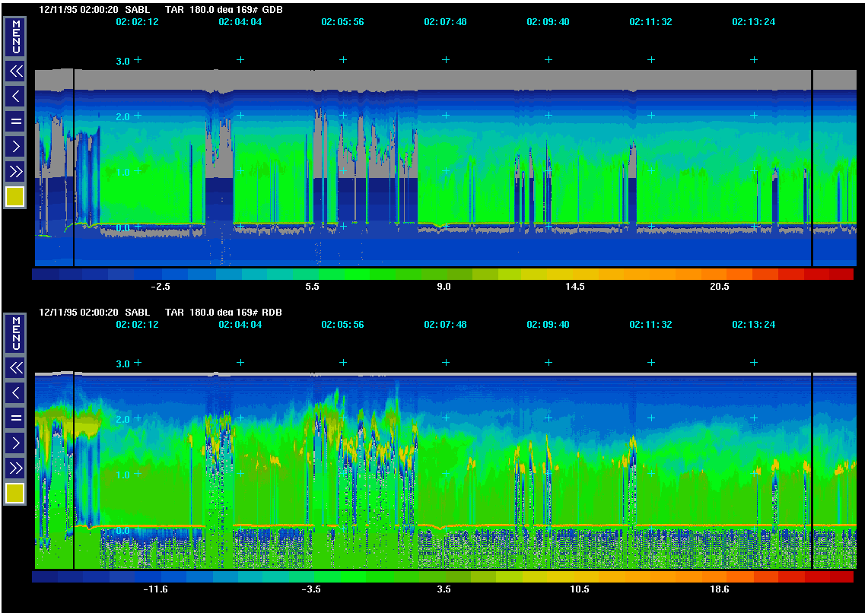Click the right vertical black cursor line in the bottom plot
Screen dimensions: 868x616
pos(812,472)
